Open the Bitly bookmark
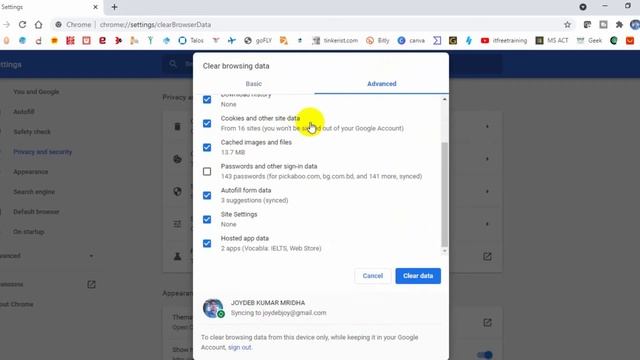This screenshot has width=640, height=360. [378, 40]
